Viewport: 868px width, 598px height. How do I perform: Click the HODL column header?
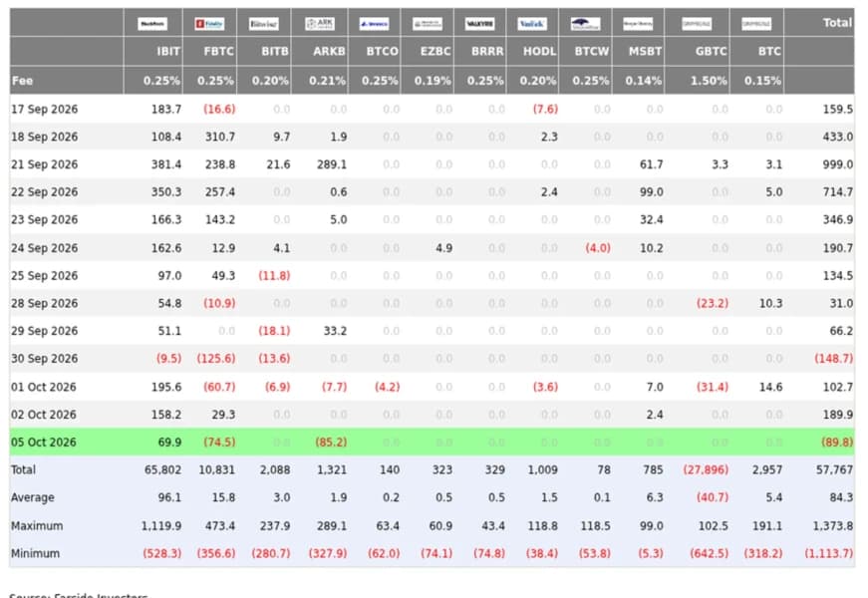[540, 52]
